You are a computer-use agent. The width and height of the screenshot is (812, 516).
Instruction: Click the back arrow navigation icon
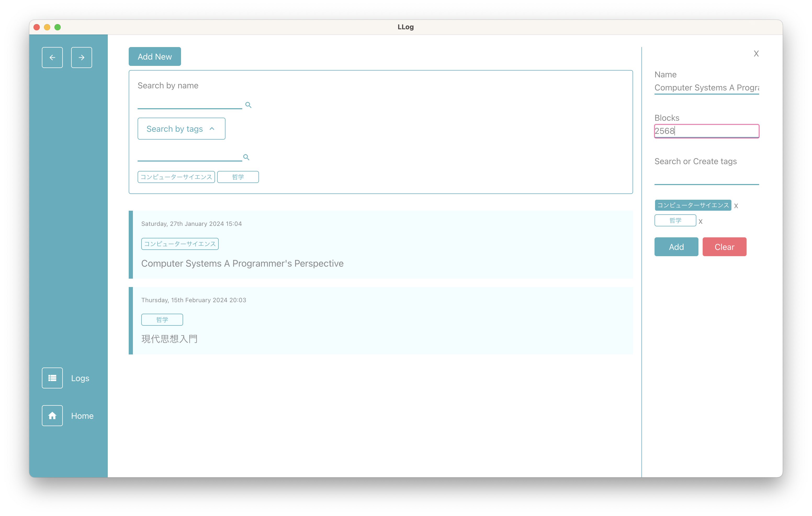[x=52, y=57]
